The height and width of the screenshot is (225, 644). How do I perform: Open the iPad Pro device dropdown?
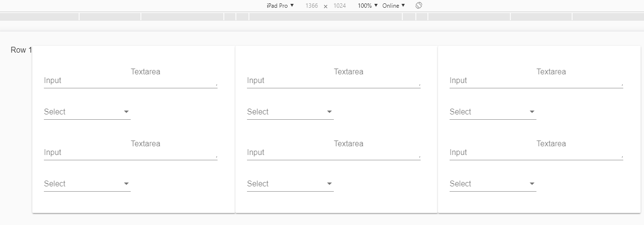coord(280,6)
